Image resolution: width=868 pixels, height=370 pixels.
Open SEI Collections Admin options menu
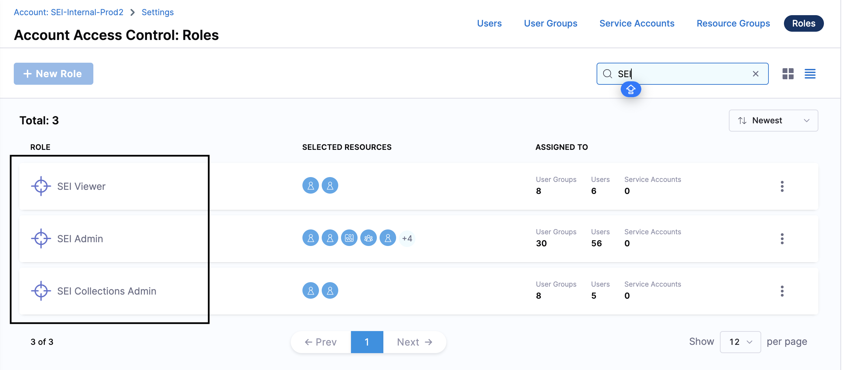point(782,291)
